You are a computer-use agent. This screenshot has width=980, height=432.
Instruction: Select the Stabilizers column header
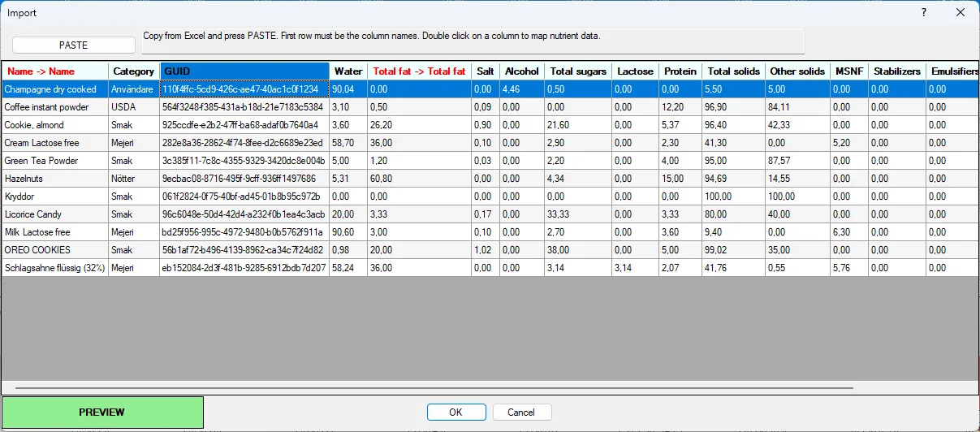[897, 71]
